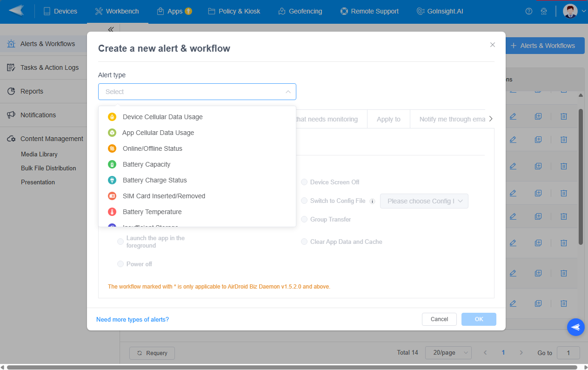Choose Battery Capacity option
Screen dimensions: 588x370
197,164
